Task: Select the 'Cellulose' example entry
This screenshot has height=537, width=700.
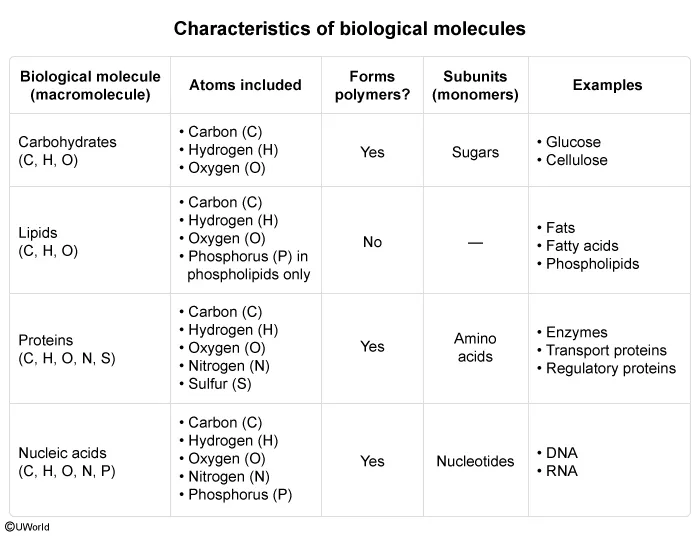Action: tap(577, 160)
